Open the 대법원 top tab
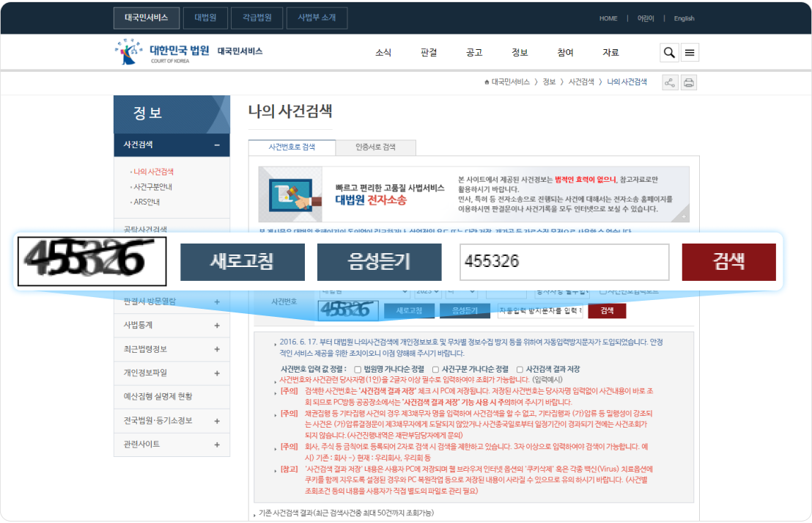Image resolution: width=812 pixels, height=523 pixels. (206, 18)
